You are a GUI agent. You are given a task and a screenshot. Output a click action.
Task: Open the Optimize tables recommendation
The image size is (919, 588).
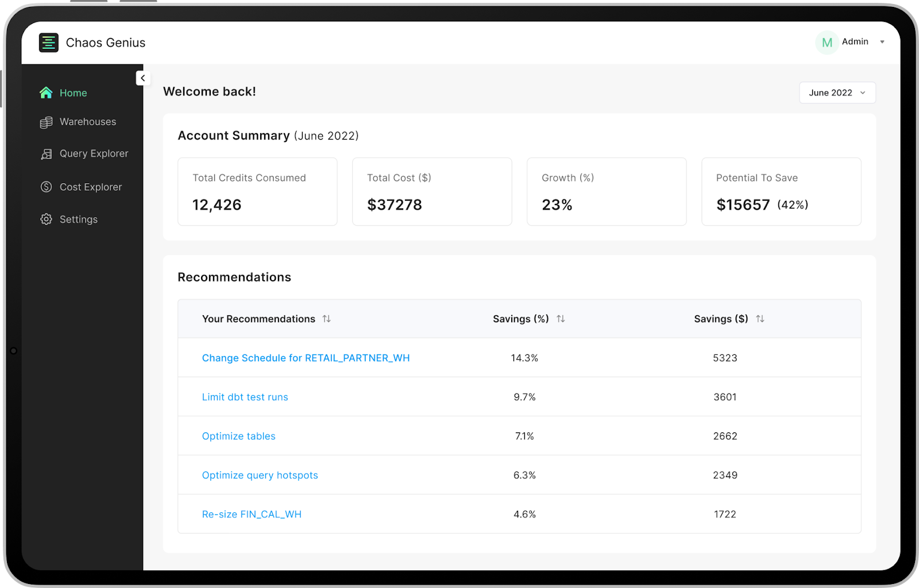click(238, 436)
